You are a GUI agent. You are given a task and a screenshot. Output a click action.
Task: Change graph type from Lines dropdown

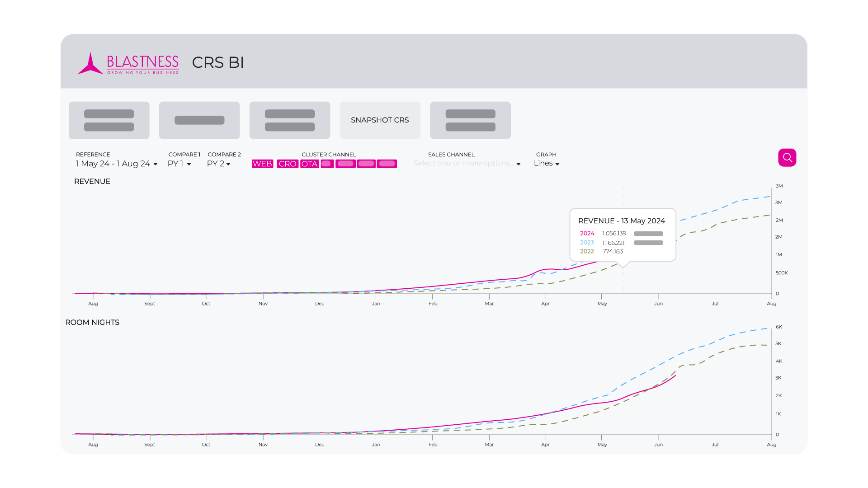[546, 164]
